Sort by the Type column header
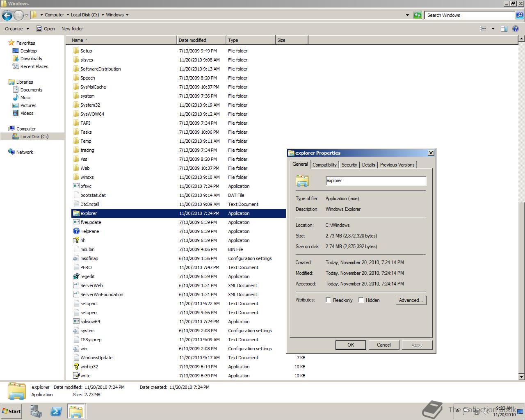The width and height of the screenshot is (525, 420). [251, 40]
